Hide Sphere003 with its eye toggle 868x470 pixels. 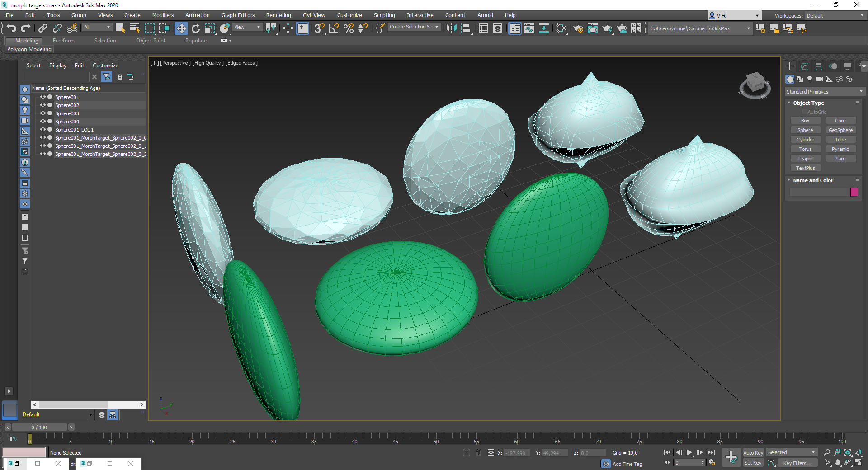coord(42,113)
